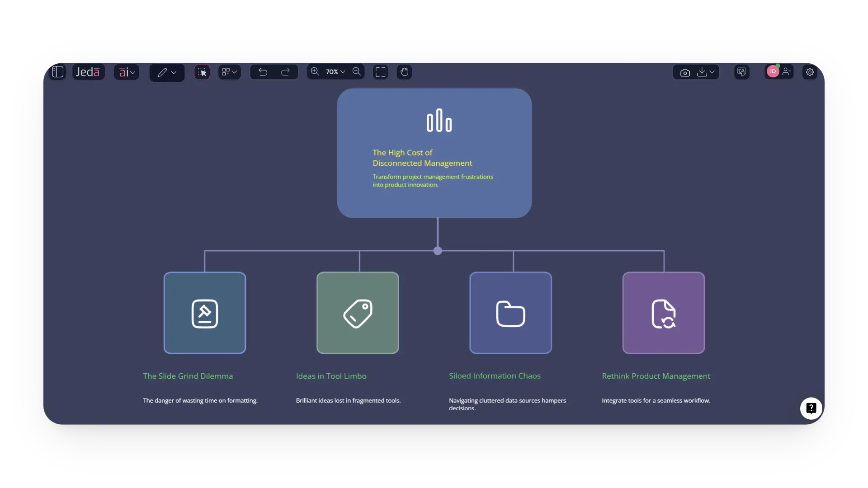This screenshot has width=868, height=488.
Task: Expand the AI tools dropdown
Action: [x=127, y=72]
